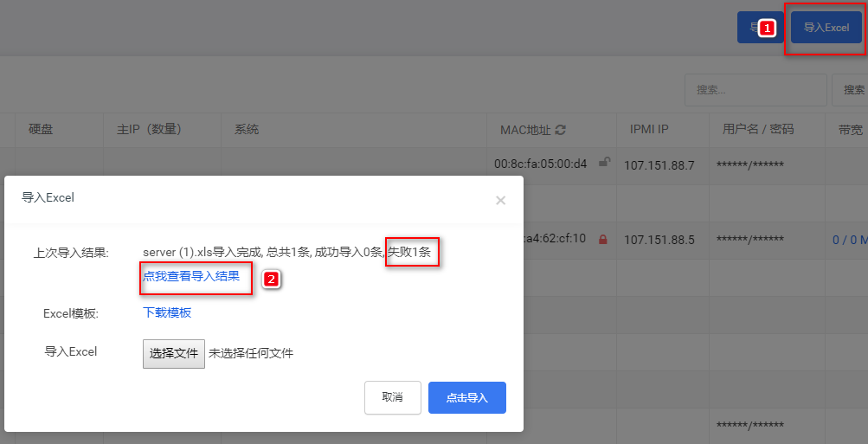
Task: Click the red locked padlock icon
Action: click(x=603, y=240)
